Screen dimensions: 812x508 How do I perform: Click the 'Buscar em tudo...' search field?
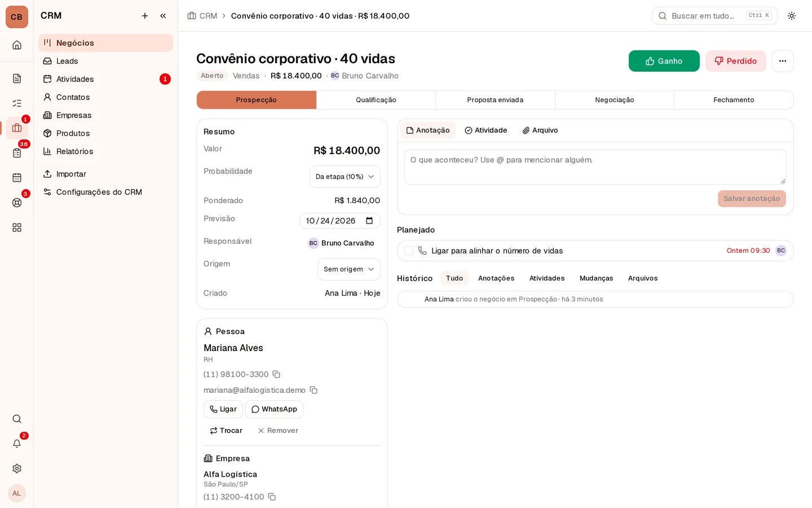pyautogui.click(x=715, y=16)
